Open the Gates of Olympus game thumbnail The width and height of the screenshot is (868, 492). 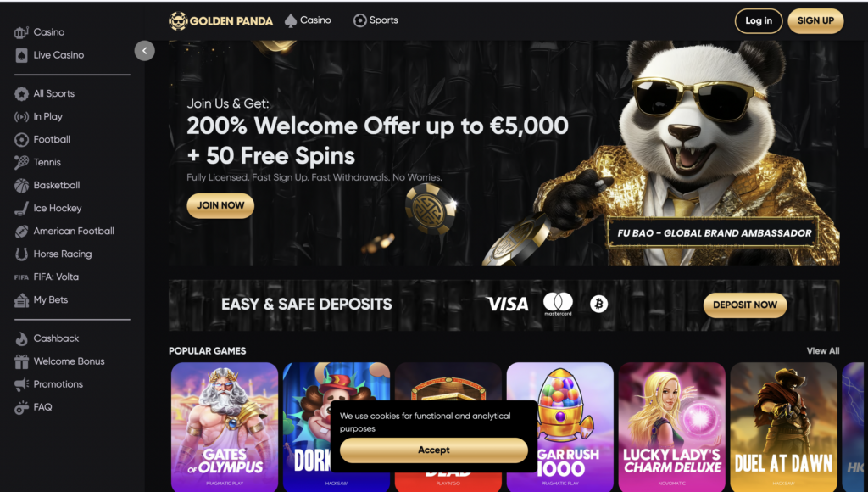[224, 427]
